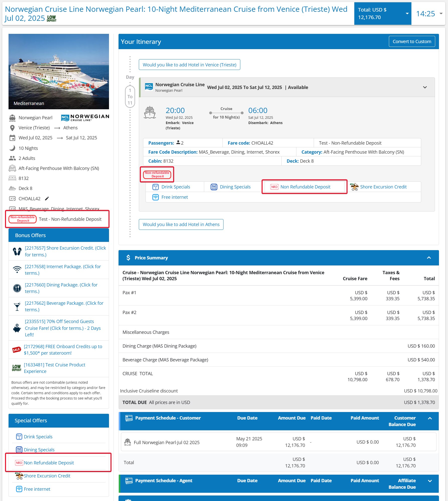Click Free internet link in itinerary
The height and width of the screenshot is (501, 448).
(175, 197)
